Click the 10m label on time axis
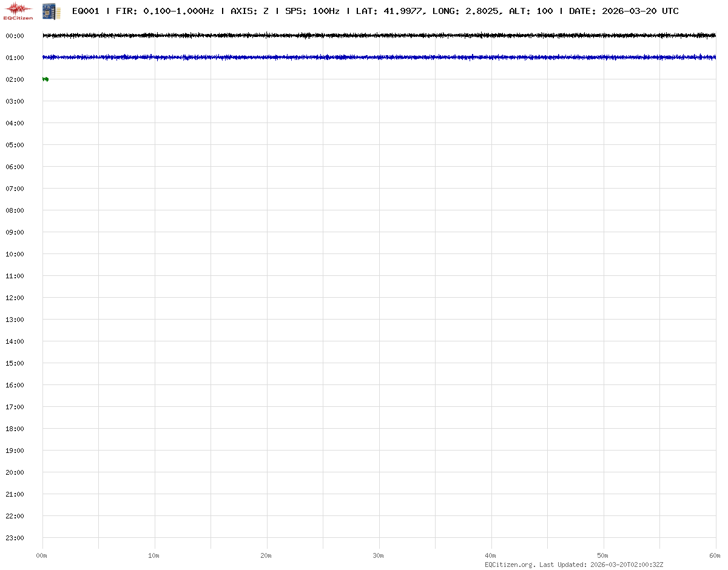This screenshot has width=728, height=570. click(x=154, y=555)
